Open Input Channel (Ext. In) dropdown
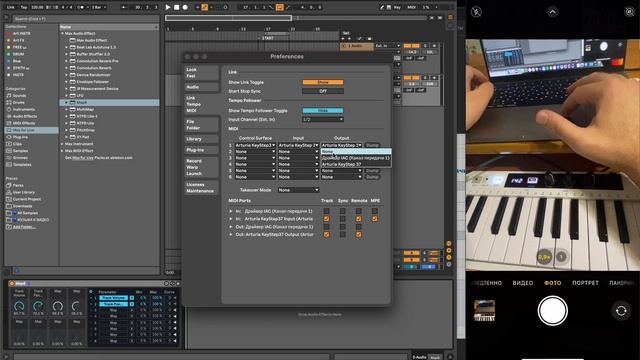This screenshot has width=640, height=360. pyautogui.click(x=323, y=120)
